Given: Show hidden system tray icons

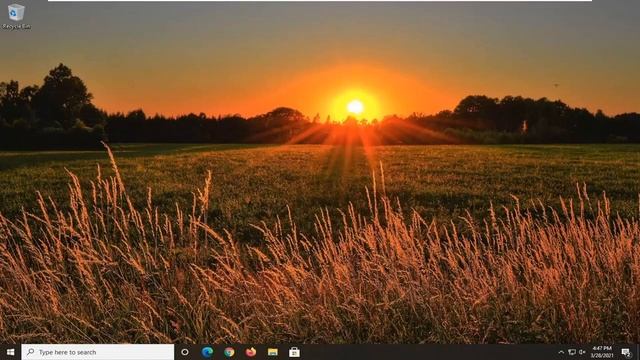Looking at the screenshot, I should coord(561,352).
